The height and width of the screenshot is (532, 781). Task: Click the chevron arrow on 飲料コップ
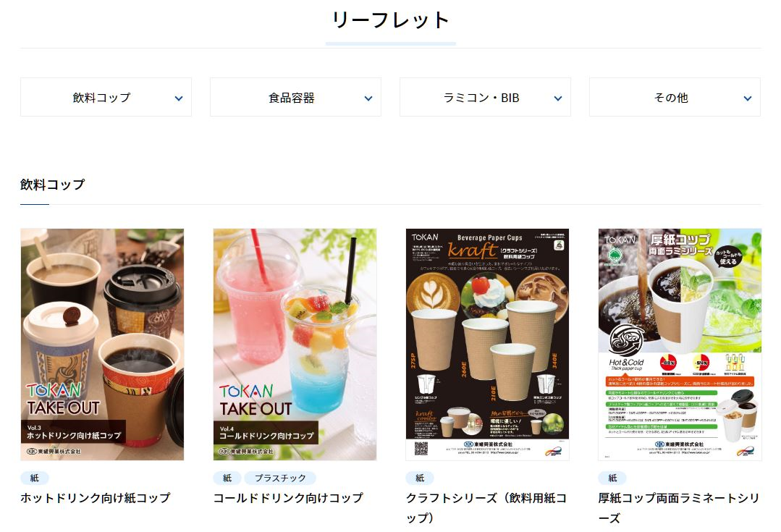179,98
